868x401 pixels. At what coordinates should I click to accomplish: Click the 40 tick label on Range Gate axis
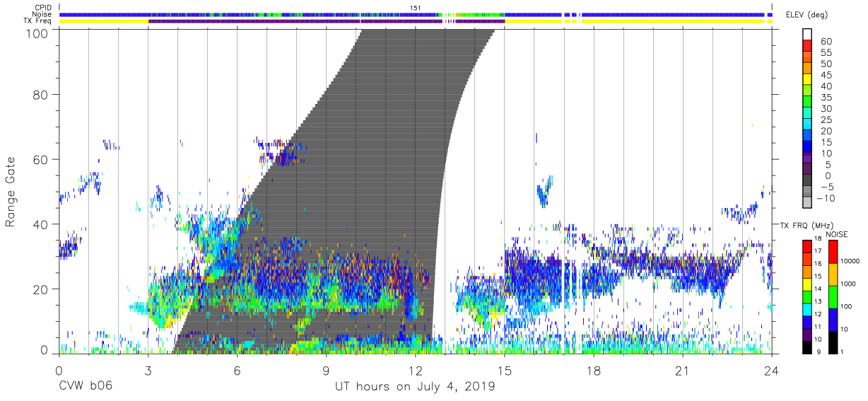point(42,224)
